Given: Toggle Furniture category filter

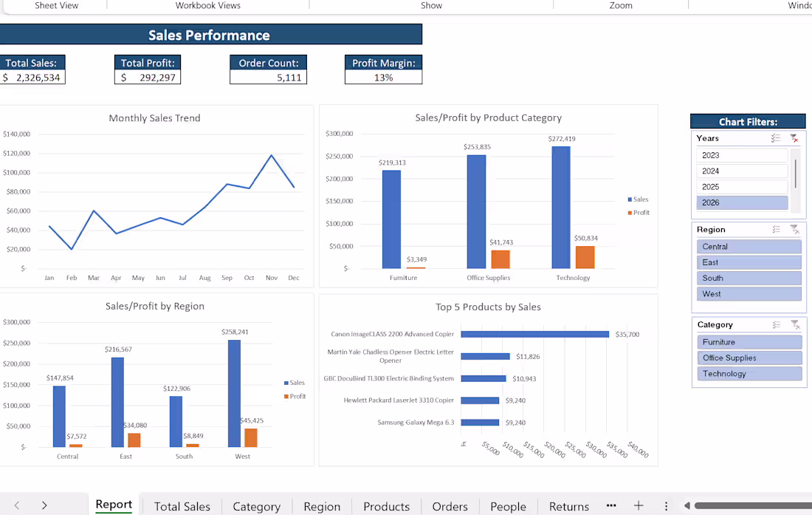Looking at the screenshot, I should [749, 342].
